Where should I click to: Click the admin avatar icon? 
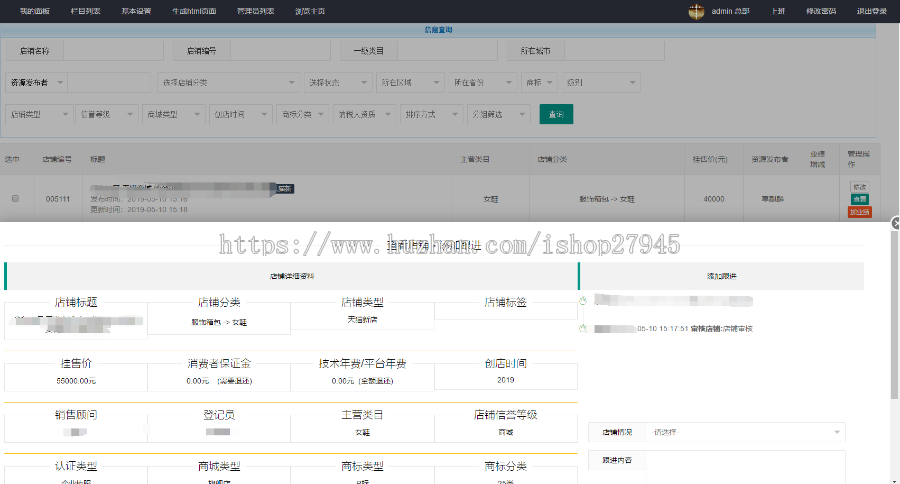click(x=696, y=11)
